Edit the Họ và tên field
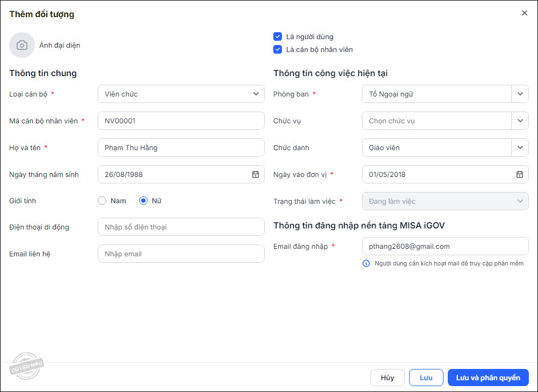538x392 pixels. coord(181,147)
